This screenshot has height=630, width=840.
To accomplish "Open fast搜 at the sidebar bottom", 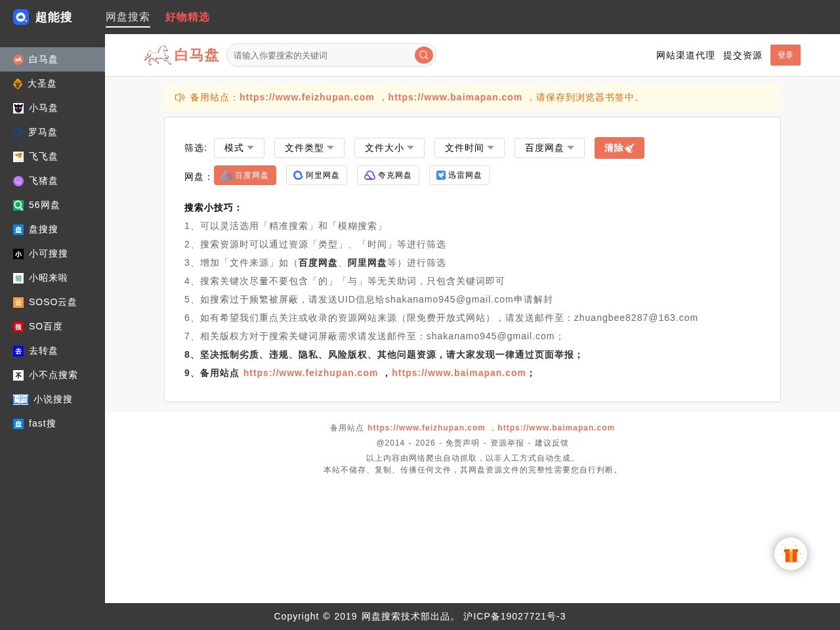I will click(x=18, y=423).
